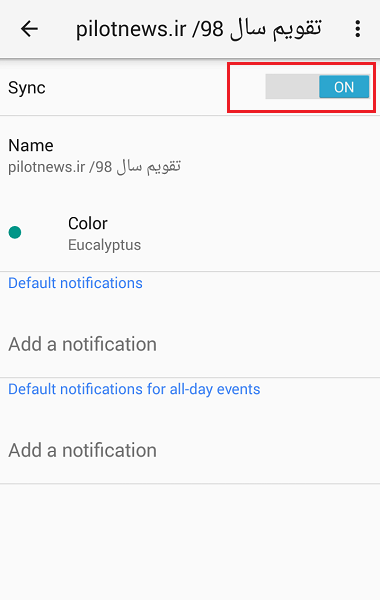Tap the pilotnews.ir text under Name

pos(46,167)
